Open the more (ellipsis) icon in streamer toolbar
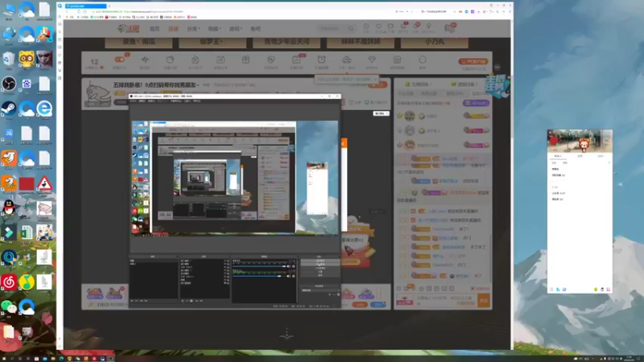This screenshot has width=644, height=362. click(422, 60)
